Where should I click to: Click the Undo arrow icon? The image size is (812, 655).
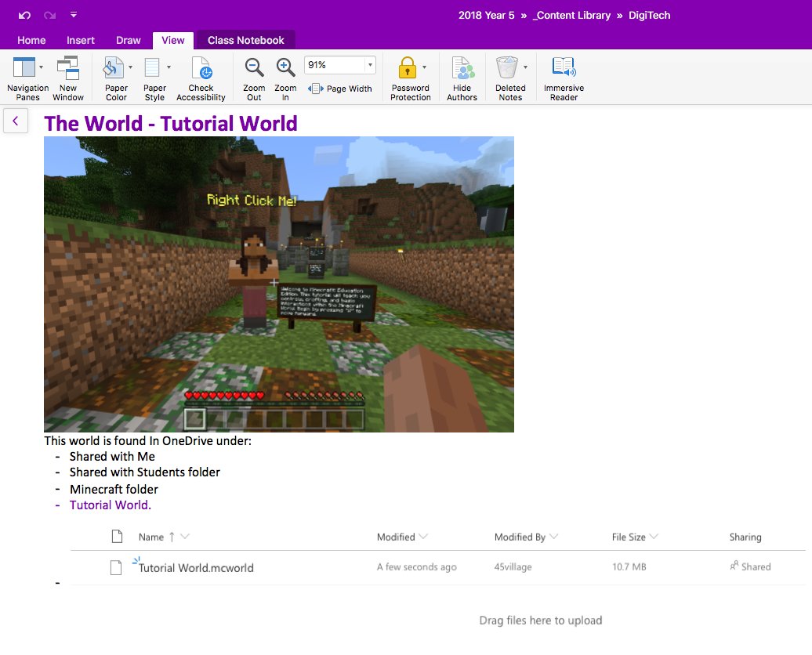[24, 15]
